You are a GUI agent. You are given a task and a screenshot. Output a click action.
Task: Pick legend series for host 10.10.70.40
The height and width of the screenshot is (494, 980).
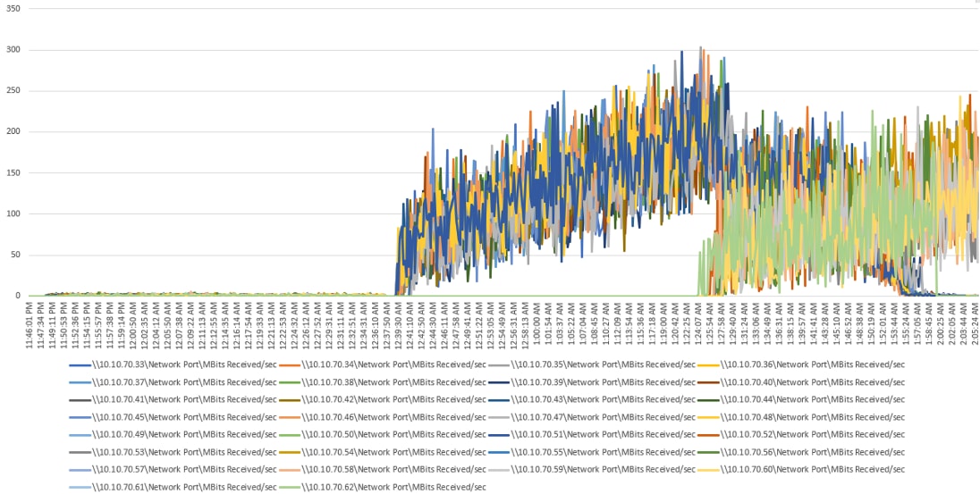click(802, 381)
